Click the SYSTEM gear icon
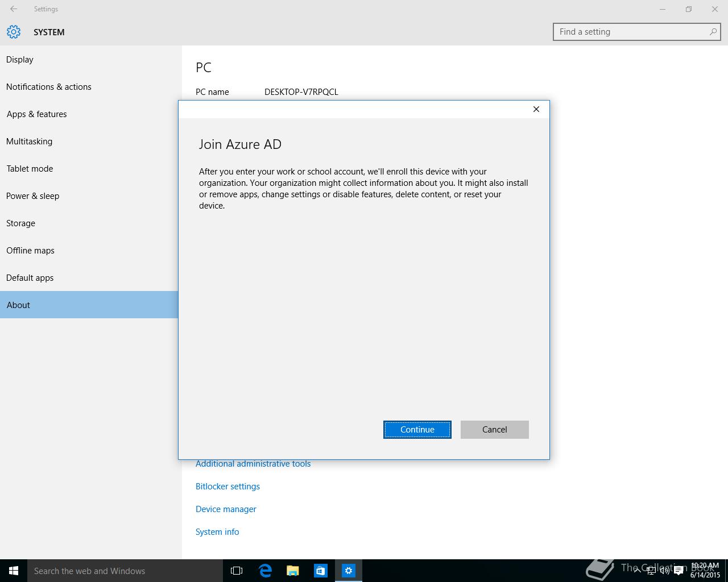This screenshot has height=582, width=728. 14,32
